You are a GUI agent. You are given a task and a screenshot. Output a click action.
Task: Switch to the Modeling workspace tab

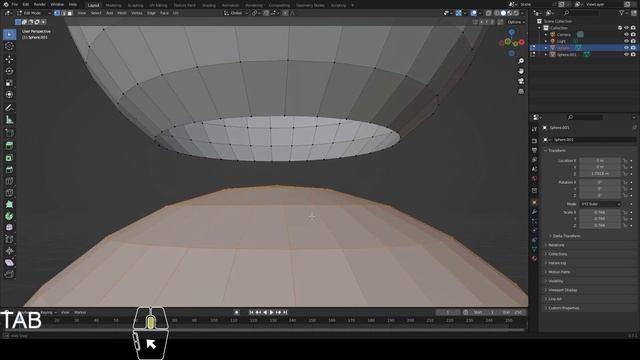tap(113, 5)
